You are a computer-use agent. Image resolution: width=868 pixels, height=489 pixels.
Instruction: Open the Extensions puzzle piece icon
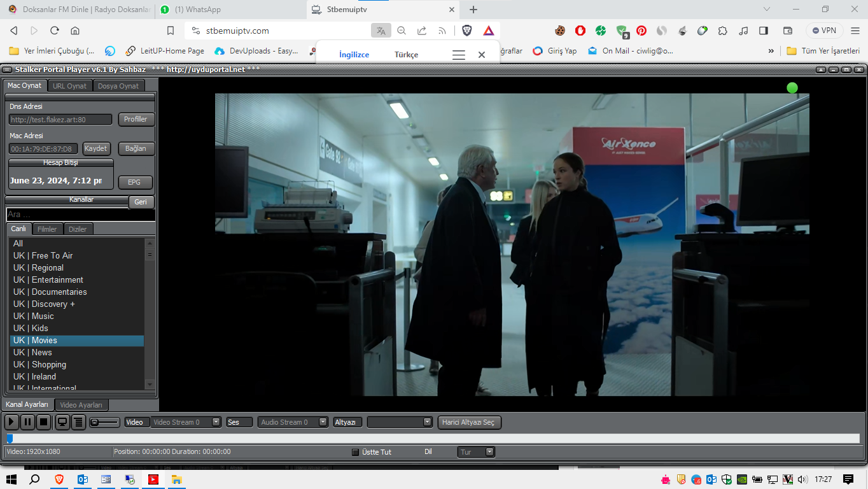point(722,31)
